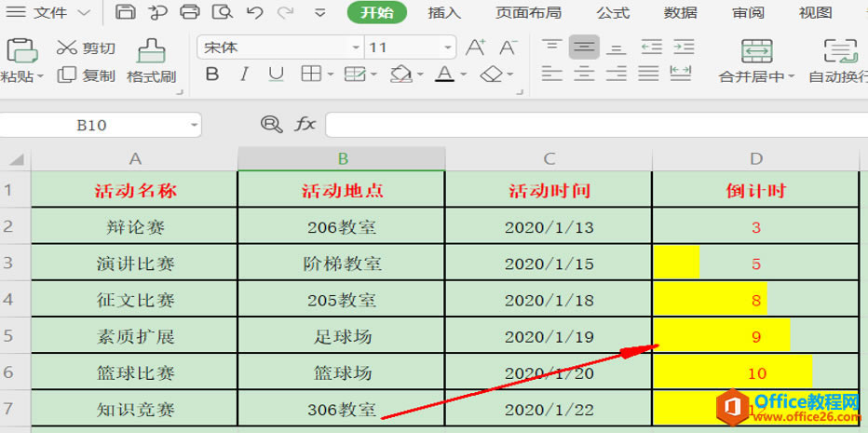Decrease font size with A- icon
Viewport: 868px width, 433px height.
pyautogui.click(x=508, y=47)
